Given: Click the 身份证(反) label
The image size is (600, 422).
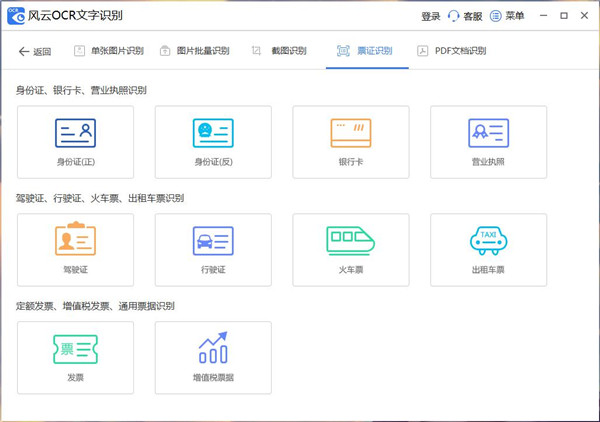Looking at the screenshot, I should [x=214, y=162].
